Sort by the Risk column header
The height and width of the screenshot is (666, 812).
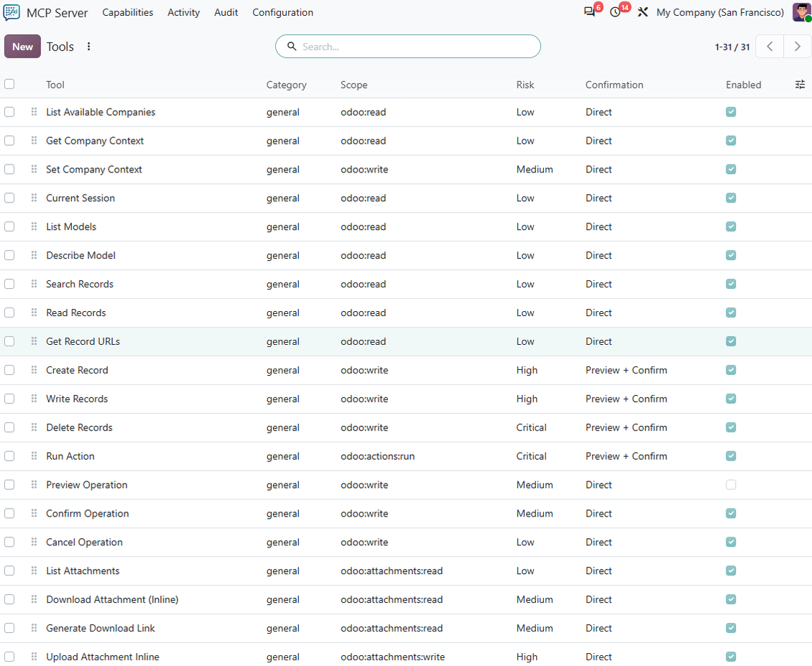(525, 85)
